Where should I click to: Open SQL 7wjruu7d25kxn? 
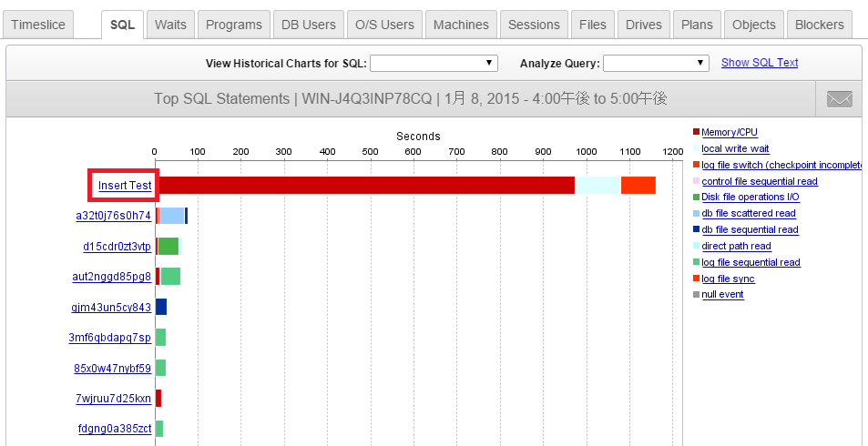point(114,398)
